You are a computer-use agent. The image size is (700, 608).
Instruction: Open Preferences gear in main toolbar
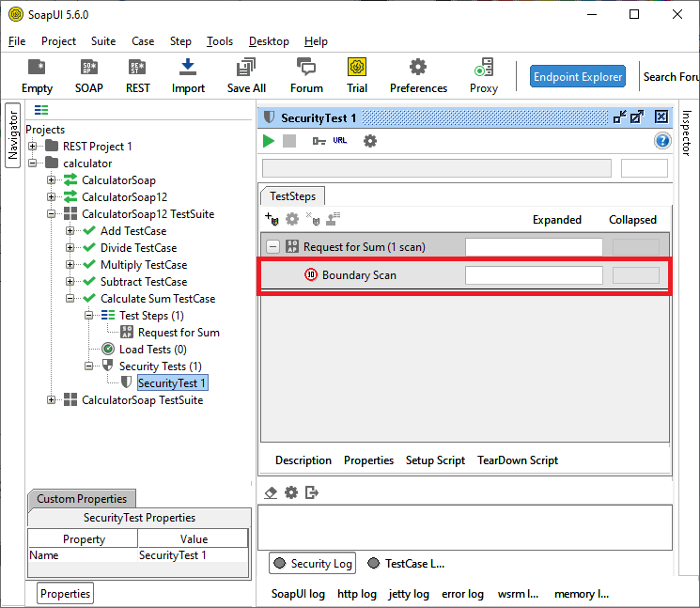[x=418, y=76]
